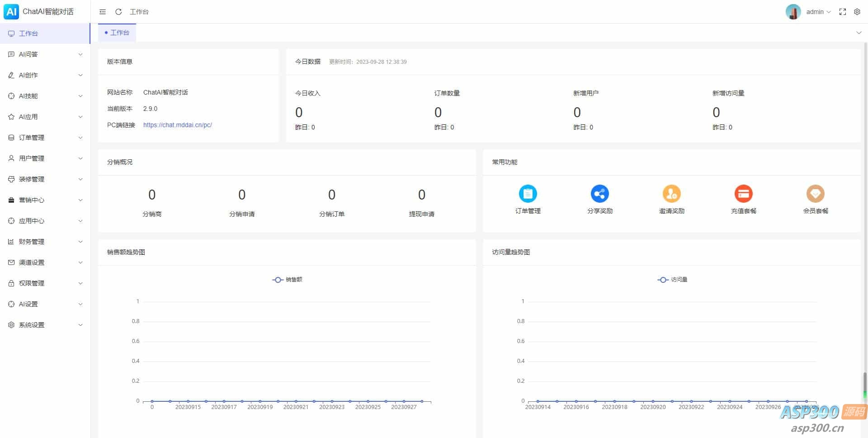Image resolution: width=868 pixels, height=438 pixels.
Task: Click the 订单管理 shortcut icon
Action: tap(528, 194)
